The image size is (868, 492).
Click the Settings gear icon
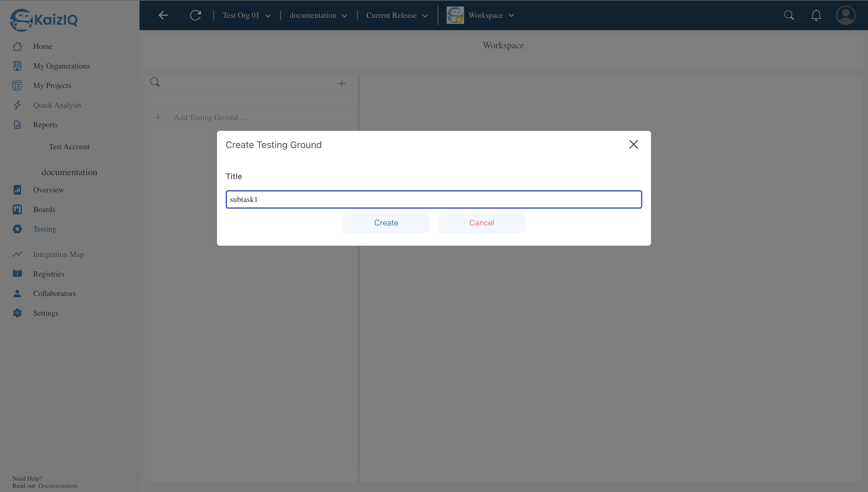[x=17, y=313]
